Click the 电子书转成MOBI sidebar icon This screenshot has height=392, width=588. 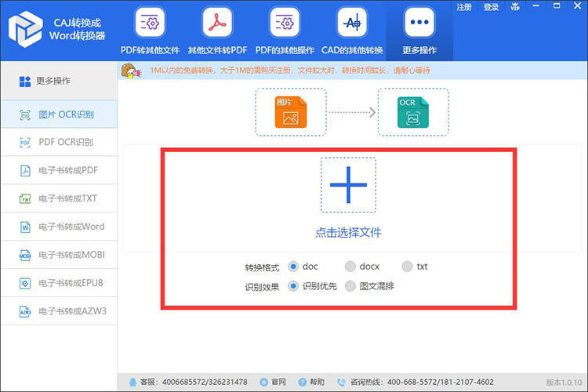(25, 255)
